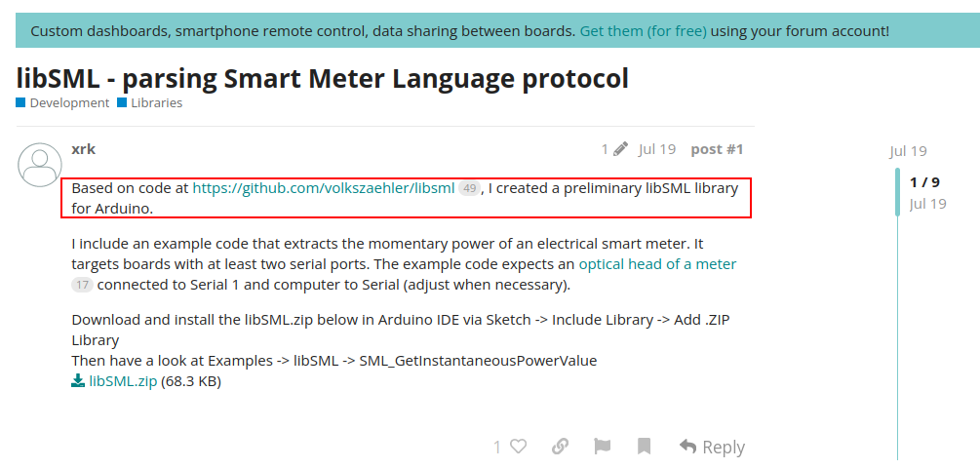Reply to the post

(712, 447)
